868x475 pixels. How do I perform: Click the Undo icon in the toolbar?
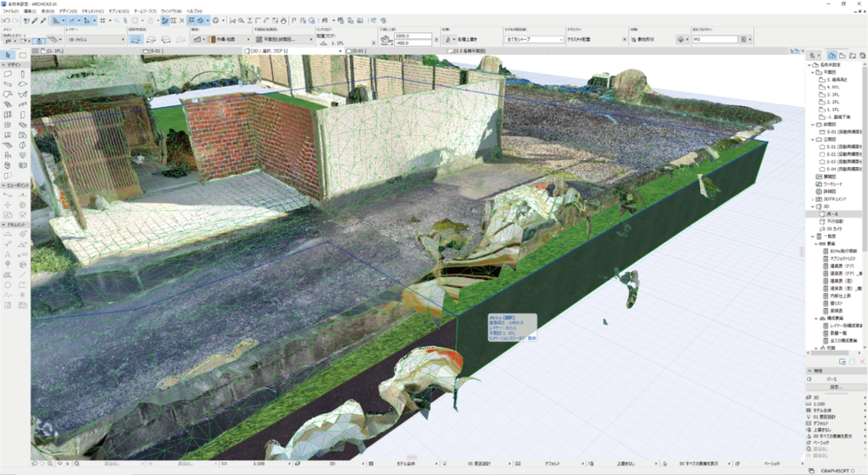[6, 20]
